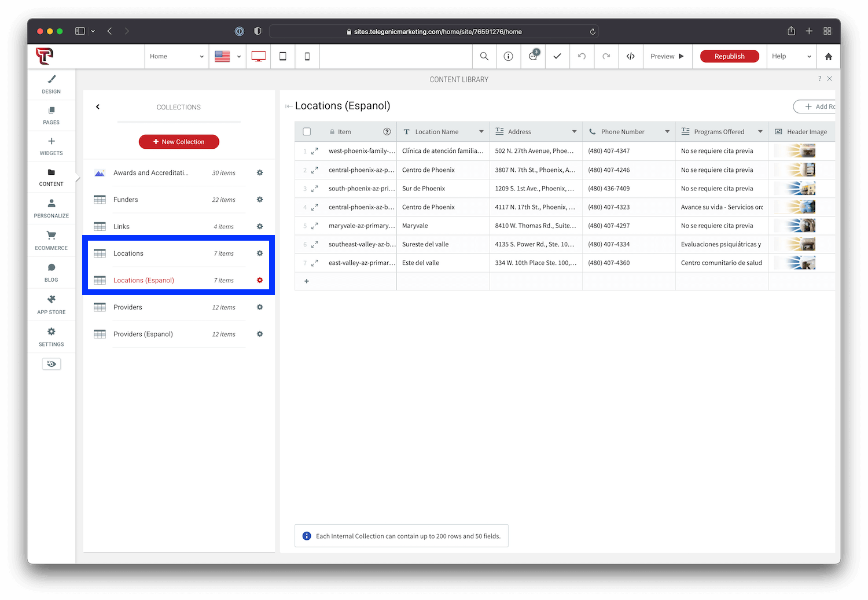Expand the Help menu dropdown
Viewport: 868px width, 600px height.
coord(792,56)
